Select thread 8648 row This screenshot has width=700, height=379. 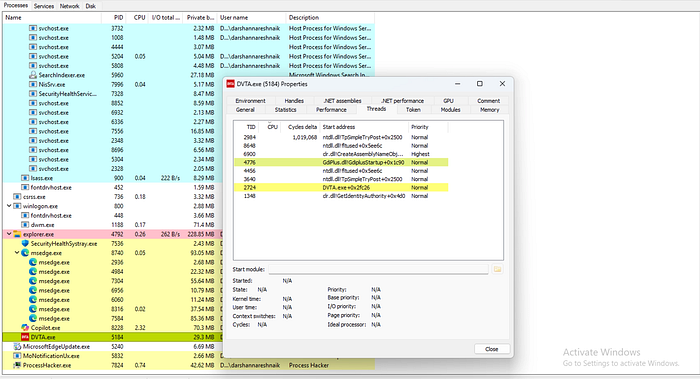341,146
